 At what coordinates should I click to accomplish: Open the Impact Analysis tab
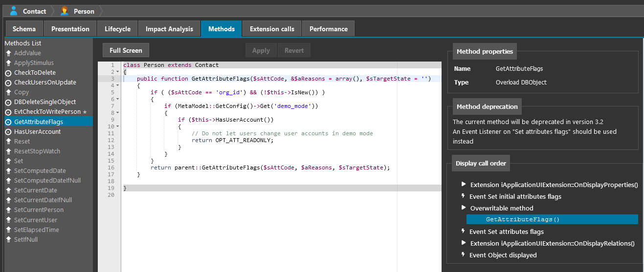(169, 29)
